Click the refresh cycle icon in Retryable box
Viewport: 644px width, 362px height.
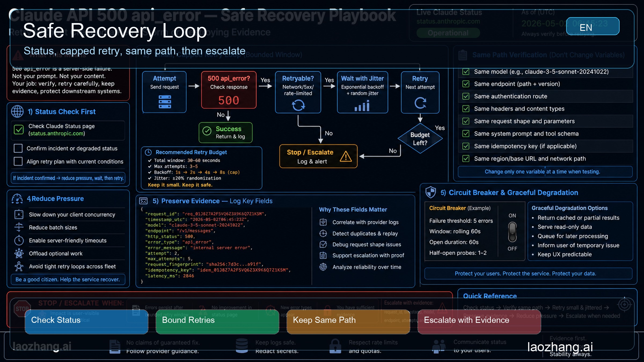click(x=298, y=105)
